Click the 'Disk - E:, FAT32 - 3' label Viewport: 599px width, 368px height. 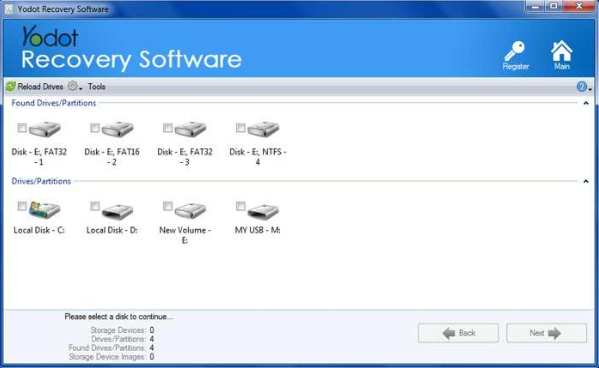click(185, 157)
